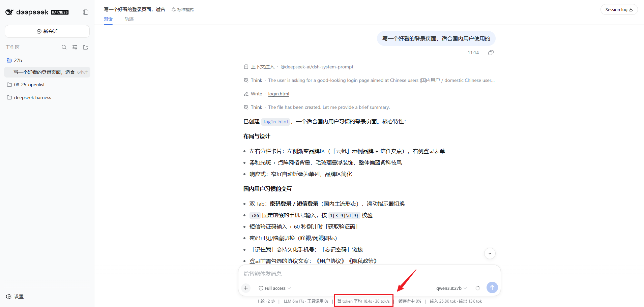Copy the user message with the copy icon

(491, 53)
